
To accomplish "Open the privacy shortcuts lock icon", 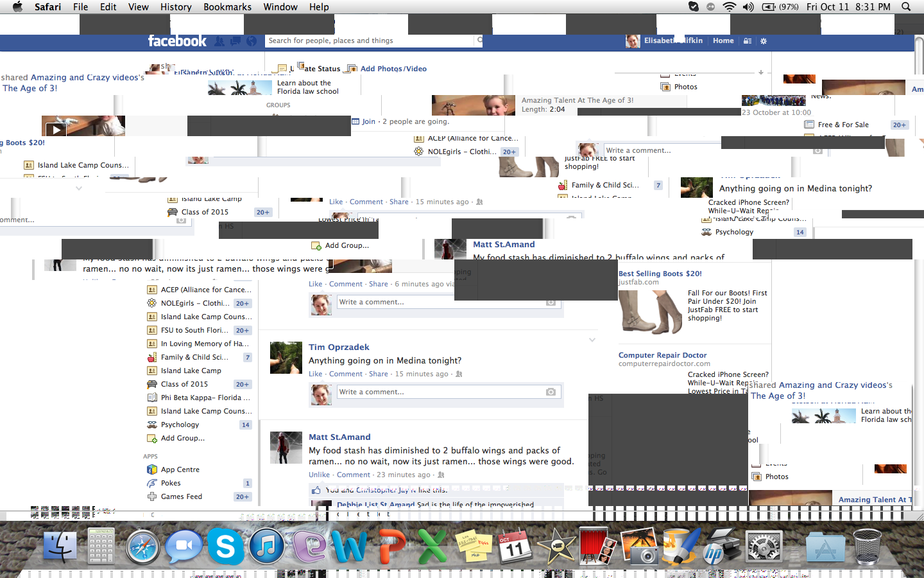I will pyautogui.click(x=747, y=41).
